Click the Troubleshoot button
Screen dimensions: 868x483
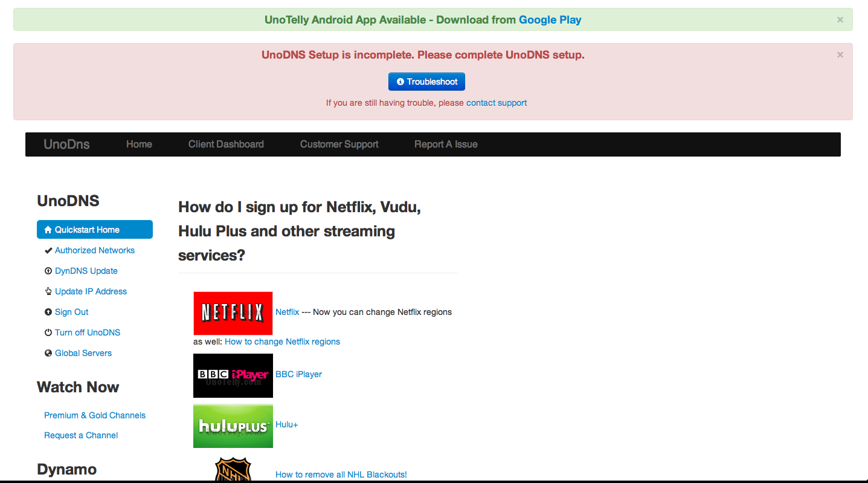pyautogui.click(x=426, y=82)
